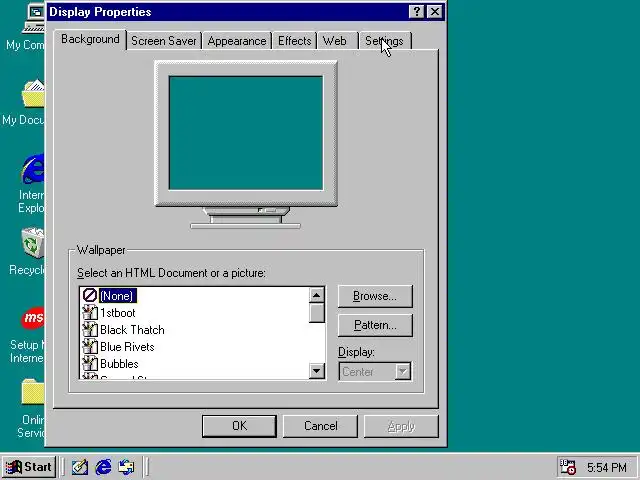Select the Black Thatch wallpaper
The image size is (640, 480).
132,330
